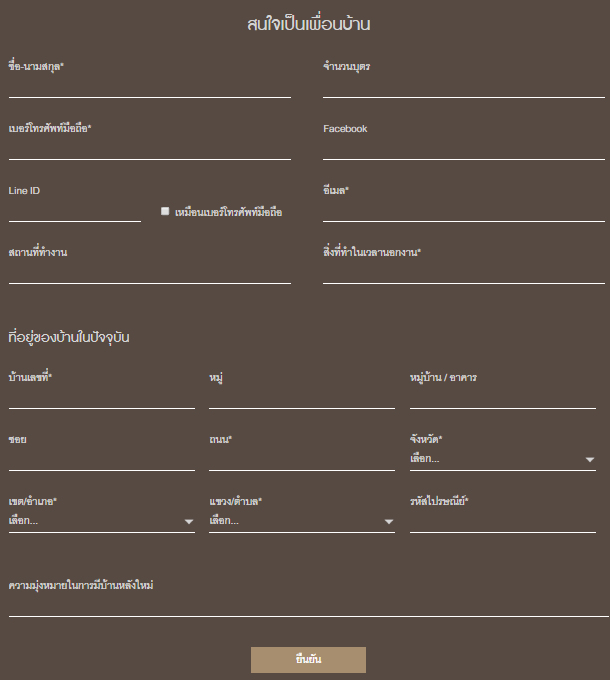
Task: Focus the จำนวนบุตร text field
Action: click(x=463, y=87)
